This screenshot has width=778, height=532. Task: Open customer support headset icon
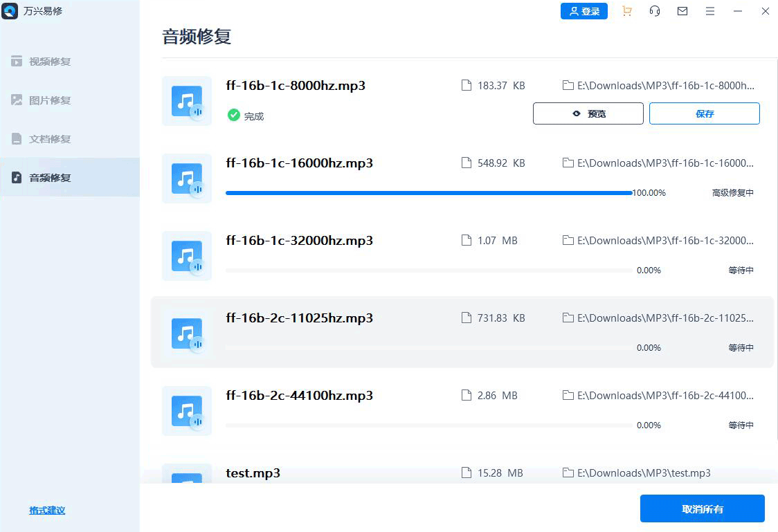click(x=655, y=11)
